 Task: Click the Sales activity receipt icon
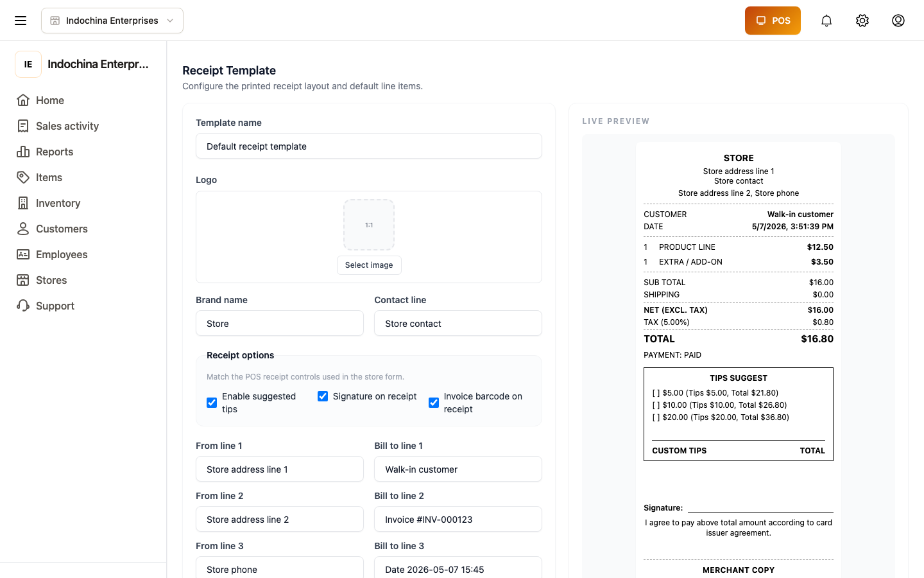(23, 126)
